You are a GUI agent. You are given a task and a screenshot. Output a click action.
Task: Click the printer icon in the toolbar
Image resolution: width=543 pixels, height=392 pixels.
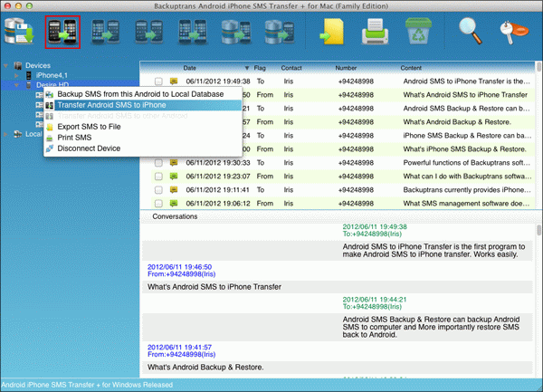375,32
